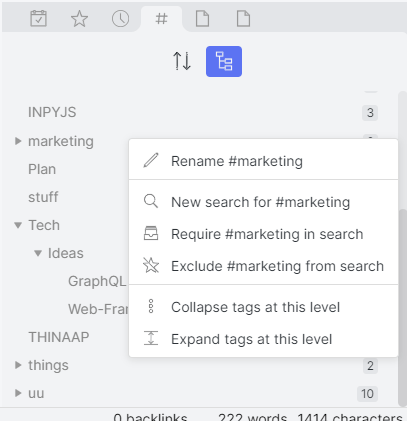Change tag sort order with arrows icon

pos(182,61)
